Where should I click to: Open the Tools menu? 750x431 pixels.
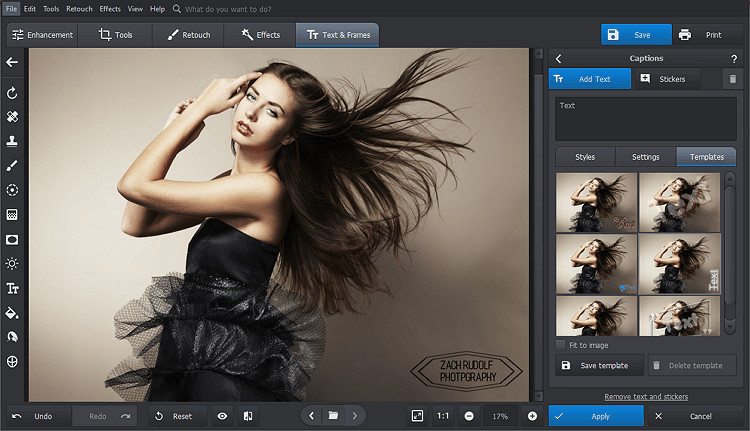51,9
